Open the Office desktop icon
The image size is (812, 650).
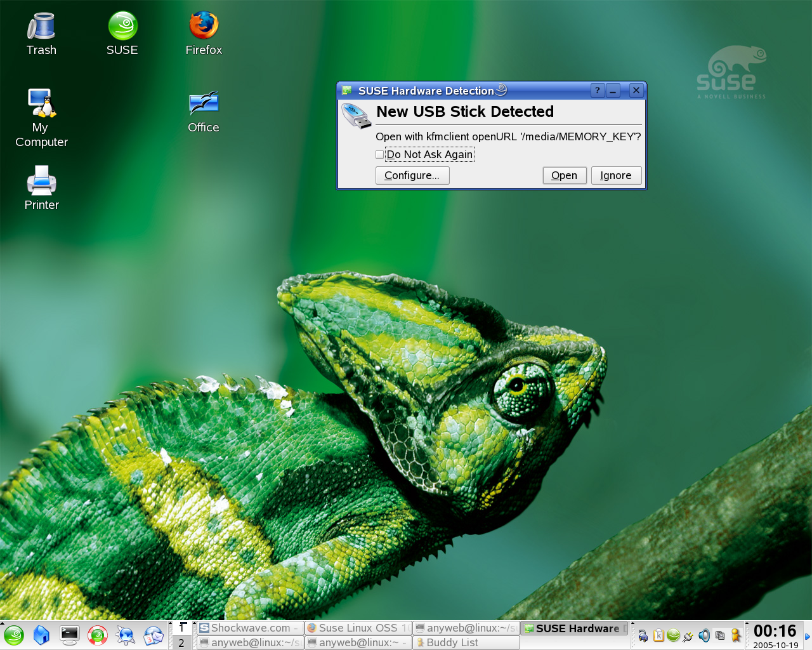click(204, 112)
